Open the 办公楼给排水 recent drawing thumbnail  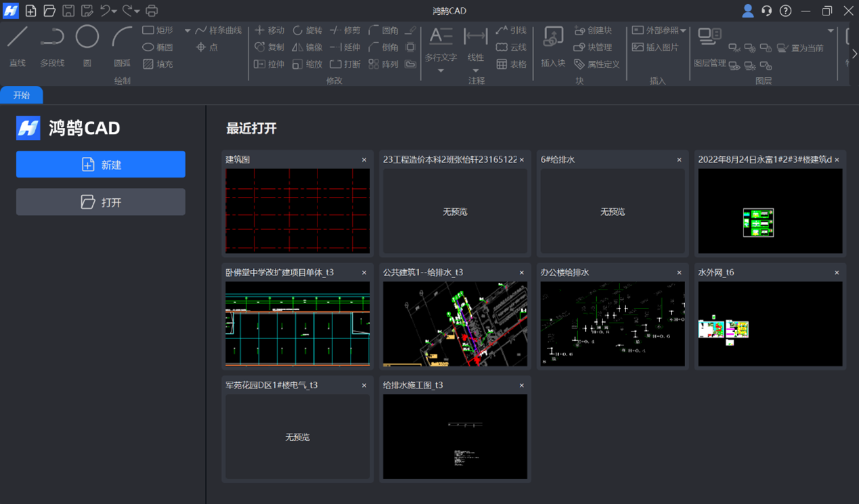[612, 324]
